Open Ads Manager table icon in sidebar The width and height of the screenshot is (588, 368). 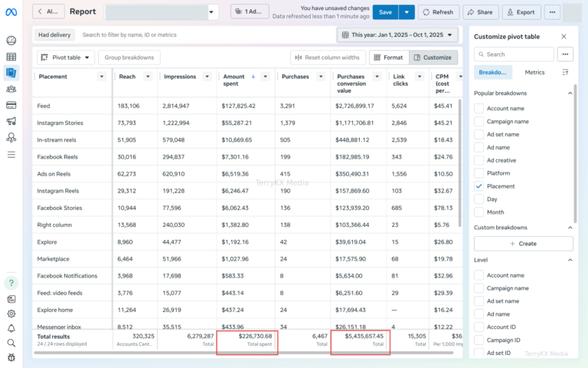11,57
